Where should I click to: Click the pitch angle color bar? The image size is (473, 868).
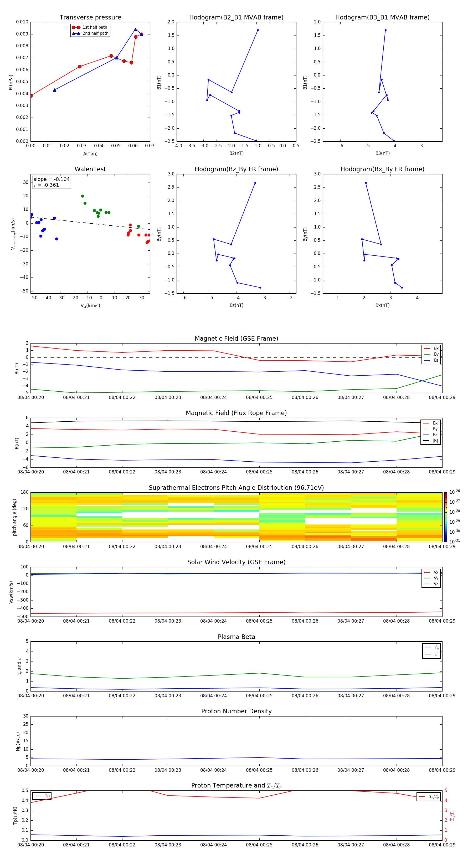pos(446,517)
